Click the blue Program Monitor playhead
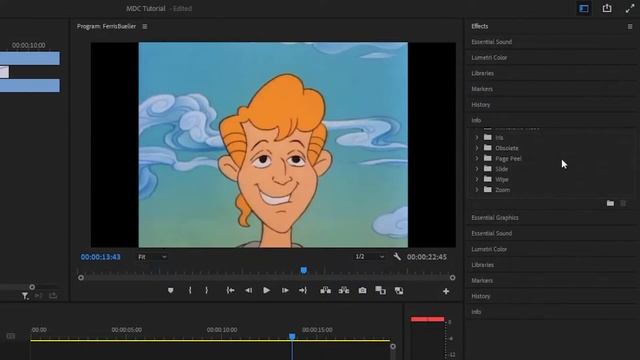The width and height of the screenshot is (640, 360). (x=304, y=270)
